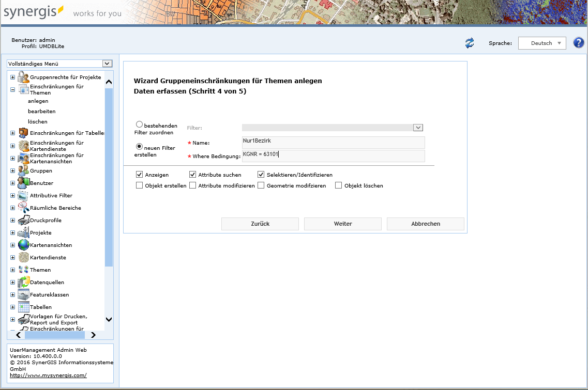The image size is (588, 390).
Task: Click the Tabellen grid icon
Action: [23, 307]
